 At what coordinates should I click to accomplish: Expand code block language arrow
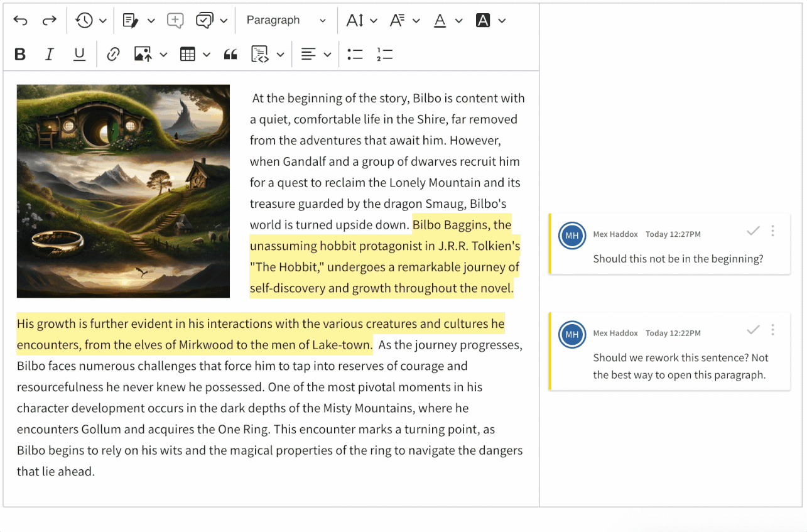pyautogui.click(x=280, y=55)
